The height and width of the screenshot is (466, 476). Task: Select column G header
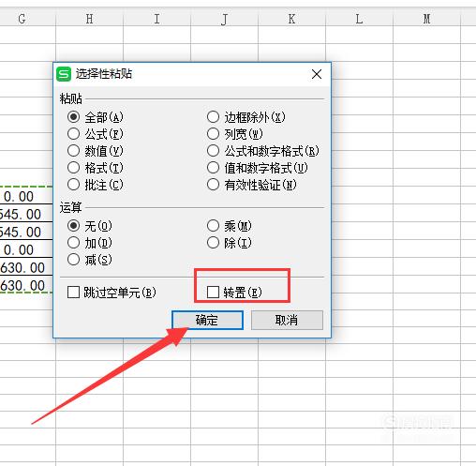(27, 19)
